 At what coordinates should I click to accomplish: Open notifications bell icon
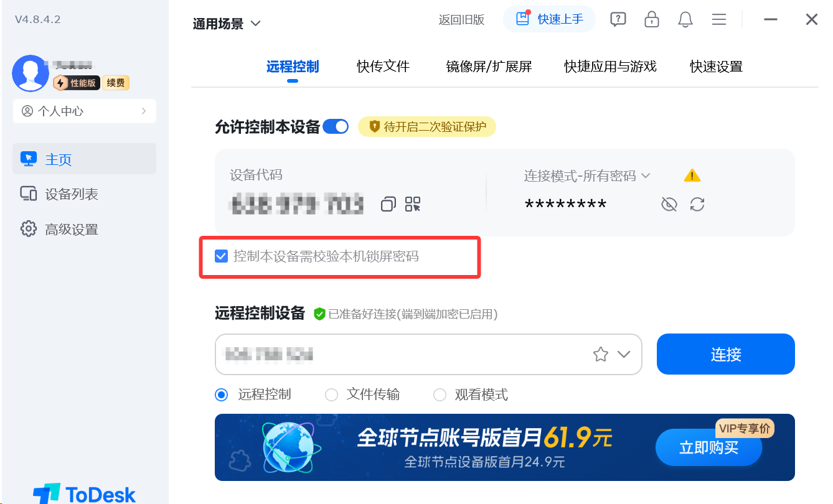coord(685,19)
